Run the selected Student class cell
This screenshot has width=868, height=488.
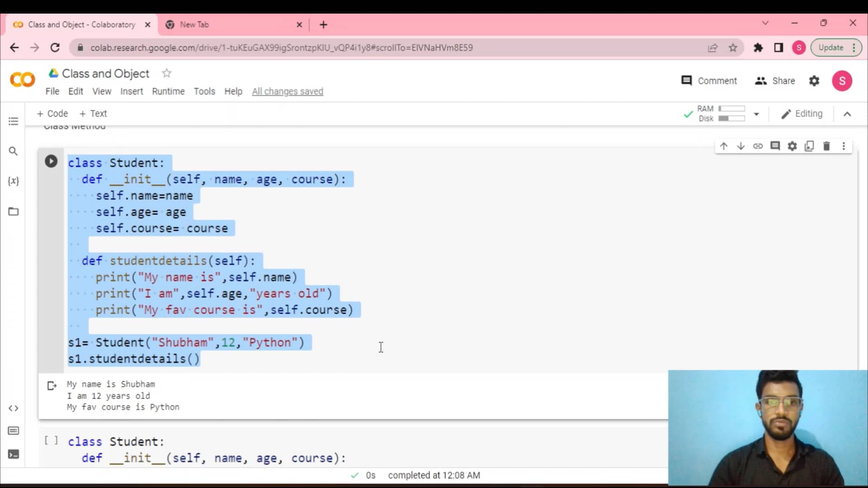point(51,161)
